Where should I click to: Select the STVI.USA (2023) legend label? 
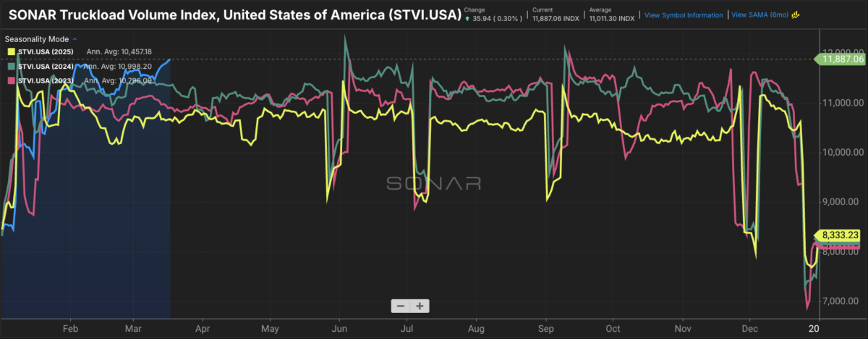tap(46, 80)
